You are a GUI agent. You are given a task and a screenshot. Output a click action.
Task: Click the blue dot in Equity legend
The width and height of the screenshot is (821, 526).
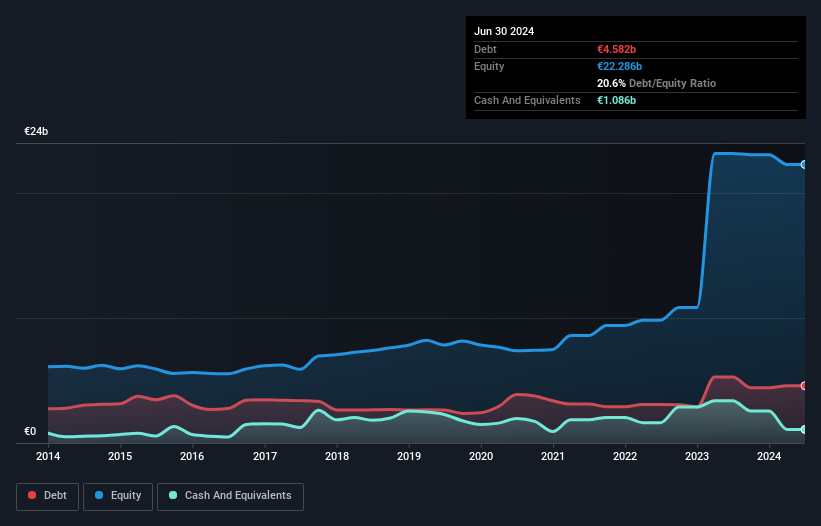(x=100, y=496)
